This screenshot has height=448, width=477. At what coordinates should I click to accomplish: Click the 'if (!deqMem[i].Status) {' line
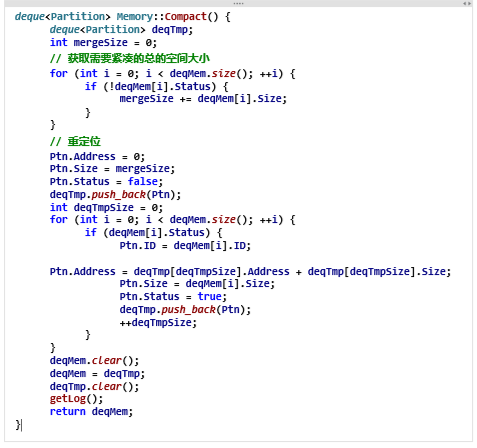click(156, 87)
